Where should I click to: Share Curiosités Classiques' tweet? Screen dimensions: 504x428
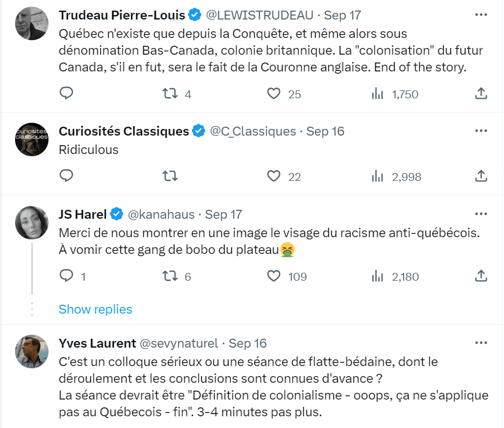point(481,176)
